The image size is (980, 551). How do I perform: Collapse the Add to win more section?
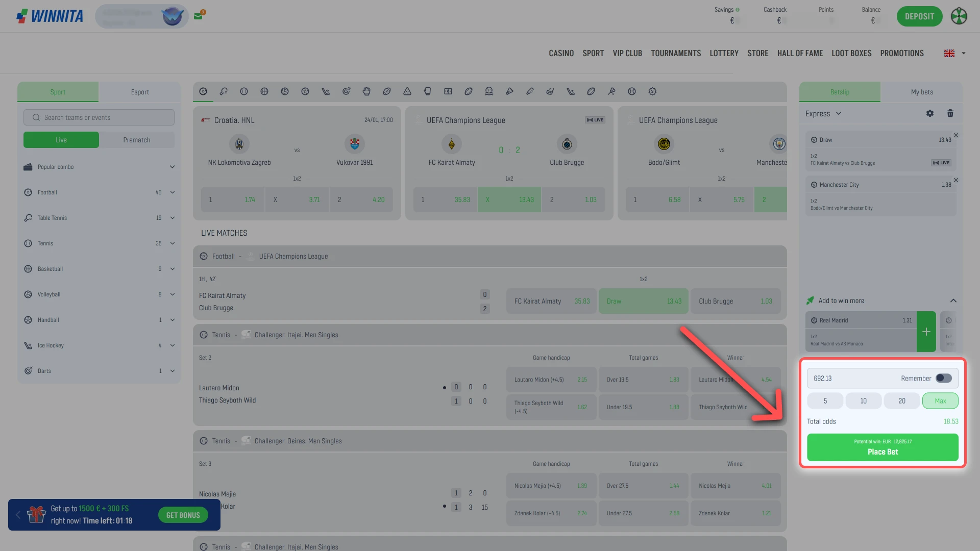953,300
